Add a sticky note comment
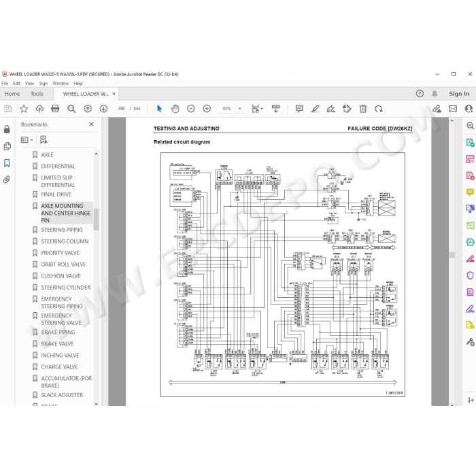The image size is (476, 476). (x=299, y=108)
